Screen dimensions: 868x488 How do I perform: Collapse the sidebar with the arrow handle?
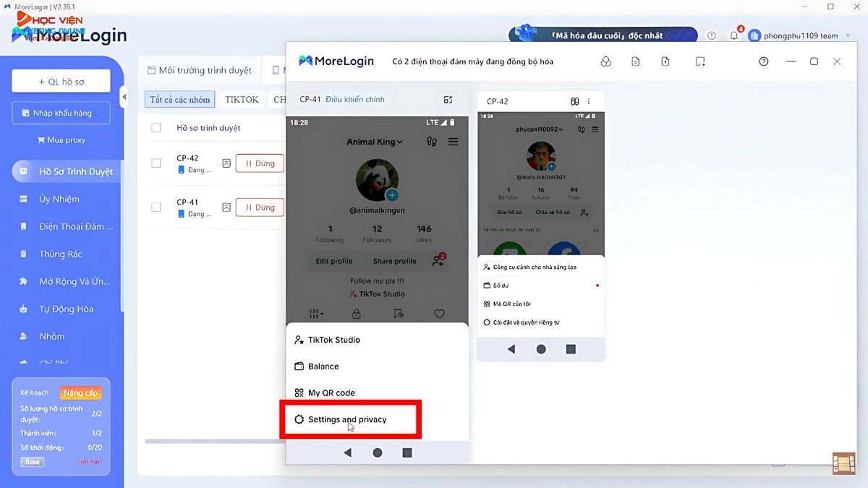pyautogui.click(x=124, y=97)
